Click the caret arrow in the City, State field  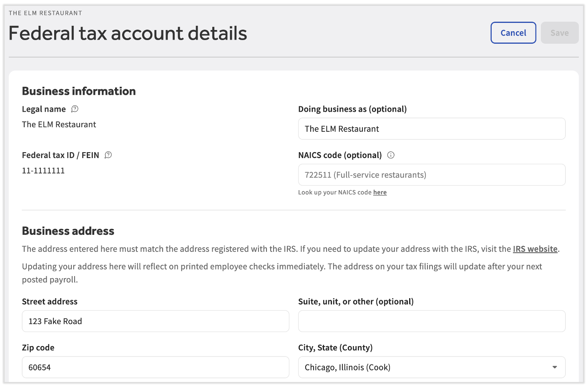(x=554, y=367)
